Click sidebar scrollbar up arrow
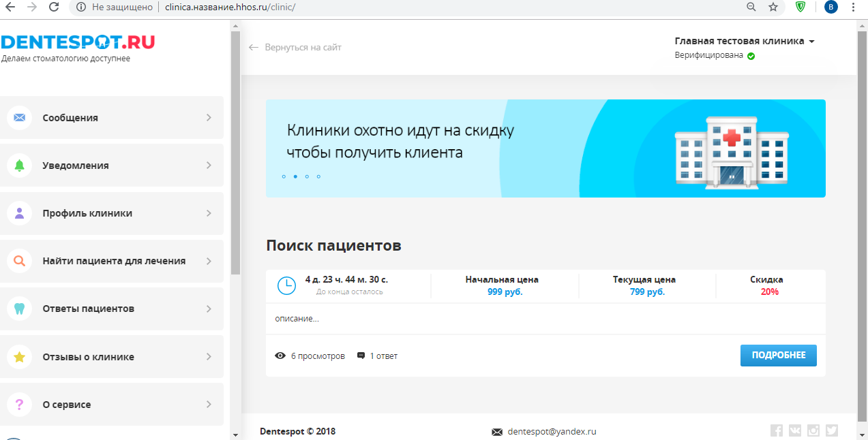Image resolution: width=868 pixels, height=440 pixels. click(235, 25)
